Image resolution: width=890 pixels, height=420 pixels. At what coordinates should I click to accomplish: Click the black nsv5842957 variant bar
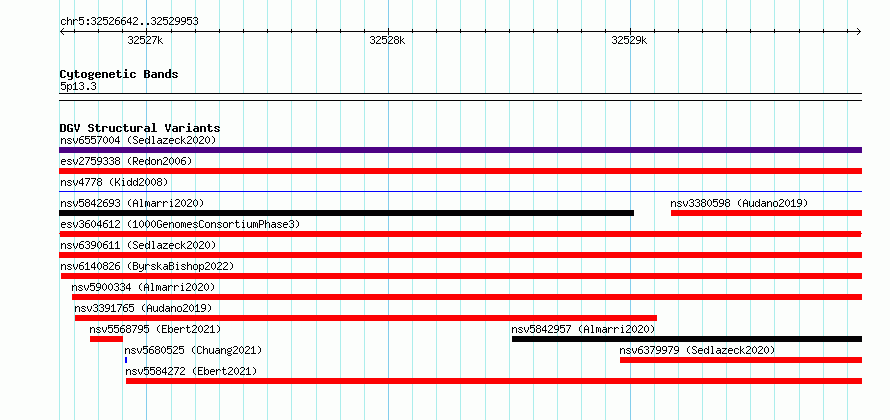(x=687, y=339)
